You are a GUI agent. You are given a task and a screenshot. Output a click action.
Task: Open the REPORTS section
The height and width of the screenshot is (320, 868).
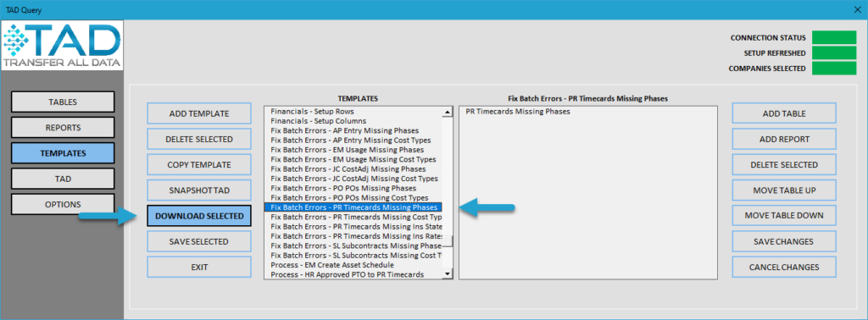tap(63, 128)
